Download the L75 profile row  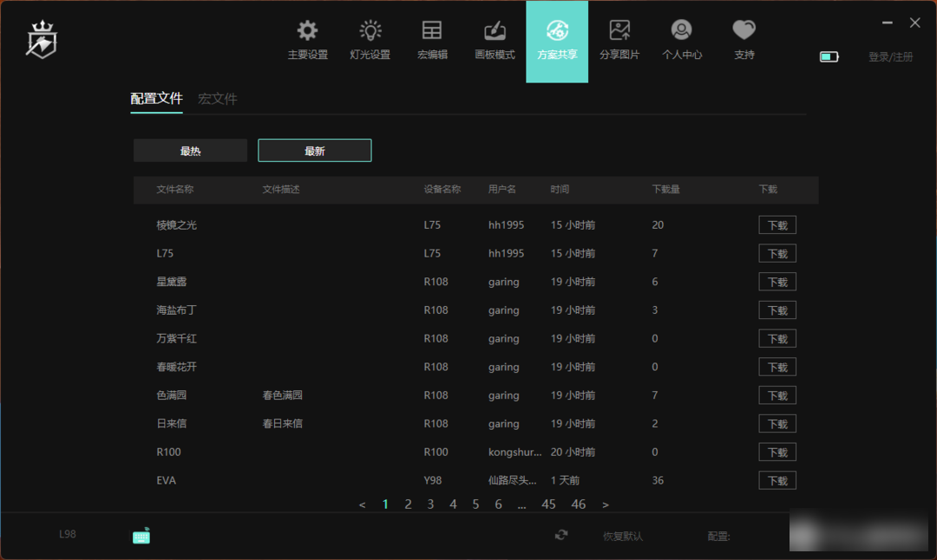[x=776, y=254]
